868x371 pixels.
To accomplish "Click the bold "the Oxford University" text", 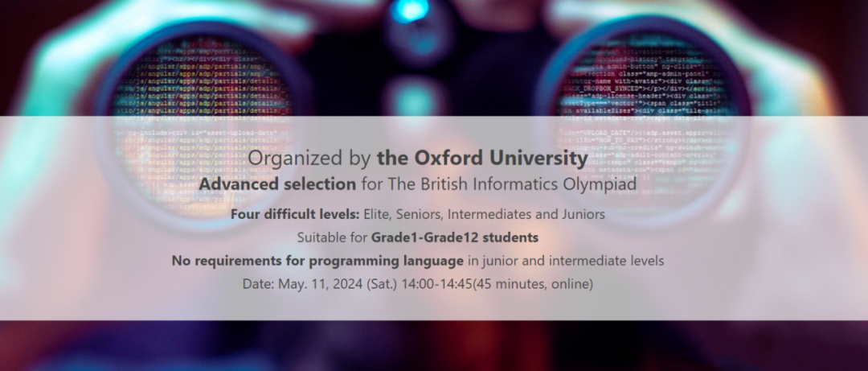I will coord(482,158).
